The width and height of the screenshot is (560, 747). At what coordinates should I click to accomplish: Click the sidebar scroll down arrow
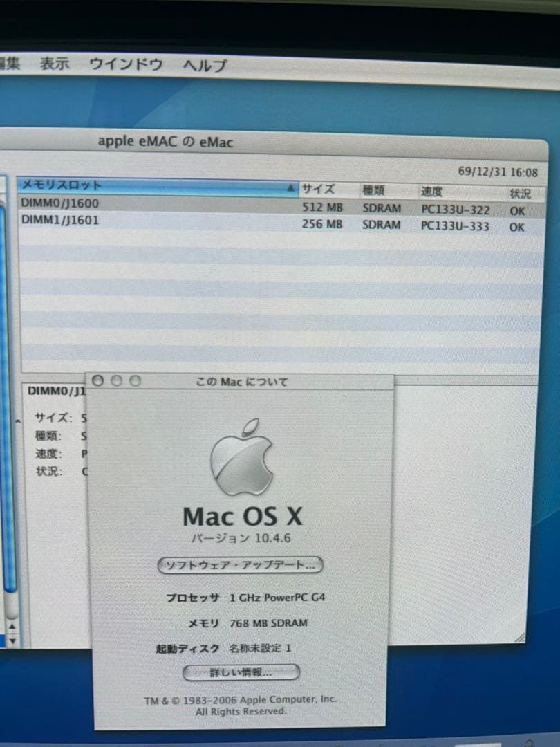[12, 641]
